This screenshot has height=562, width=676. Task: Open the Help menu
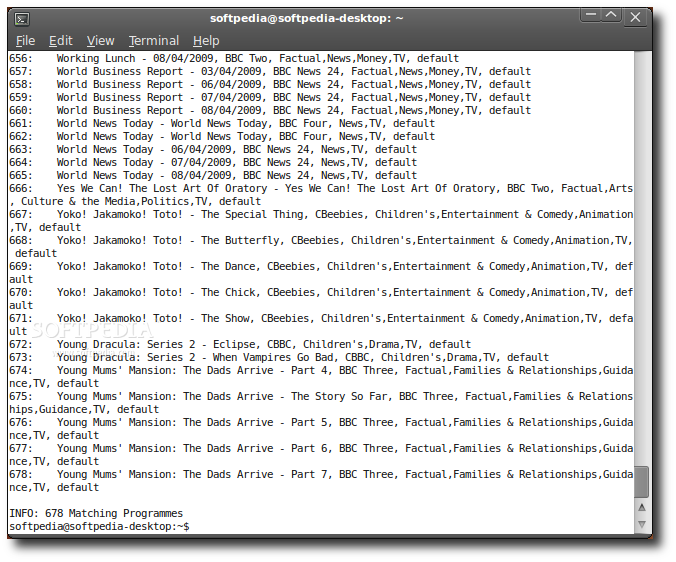(x=206, y=41)
